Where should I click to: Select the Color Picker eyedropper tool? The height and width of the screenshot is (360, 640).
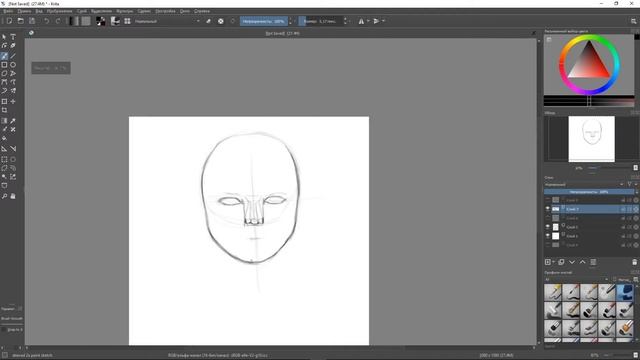[13, 121]
